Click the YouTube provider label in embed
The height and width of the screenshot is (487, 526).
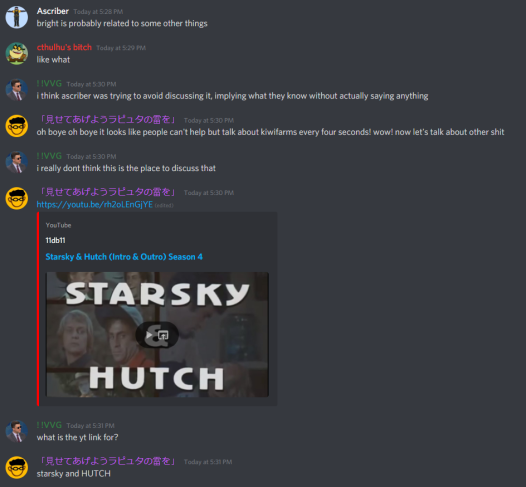[x=58, y=225]
